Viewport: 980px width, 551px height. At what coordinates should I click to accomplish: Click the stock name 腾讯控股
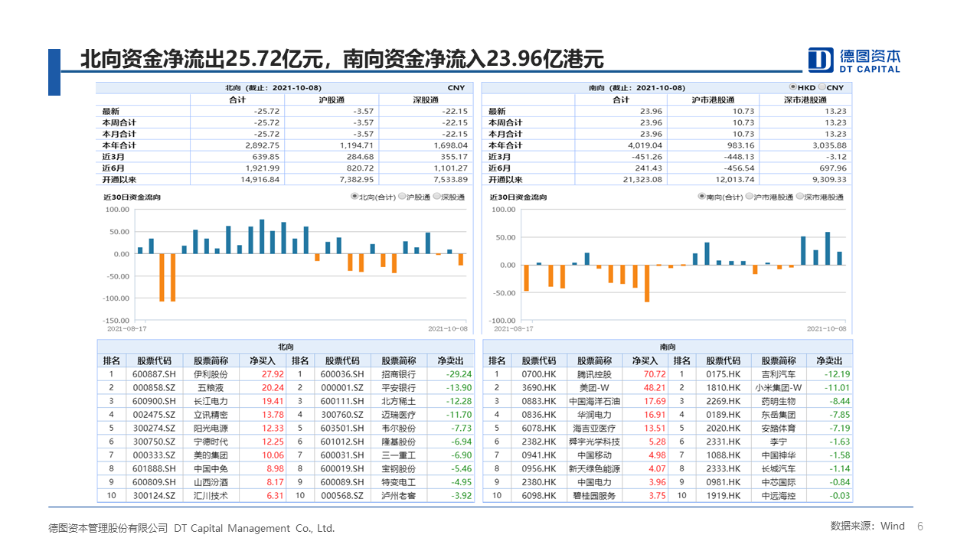click(594, 374)
